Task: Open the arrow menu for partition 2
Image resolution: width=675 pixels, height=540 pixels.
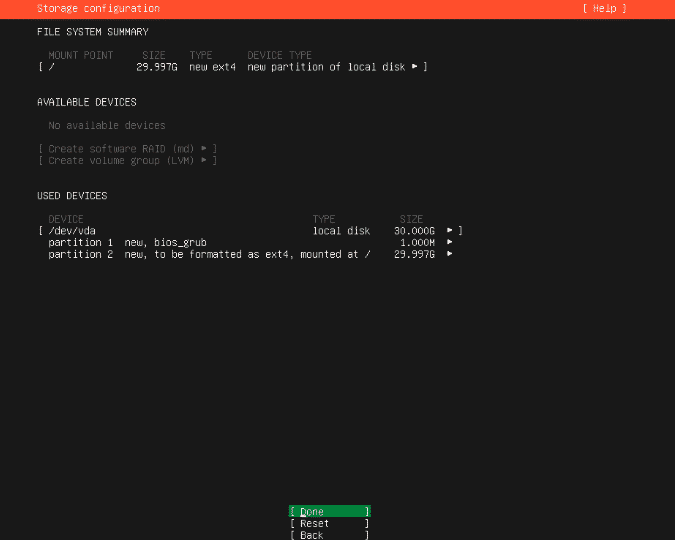Action: (x=450, y=254)
